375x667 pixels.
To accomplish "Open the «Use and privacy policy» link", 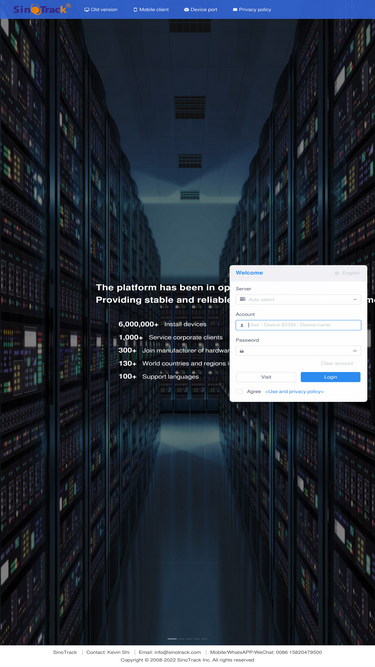I will (x=294, y=391).
